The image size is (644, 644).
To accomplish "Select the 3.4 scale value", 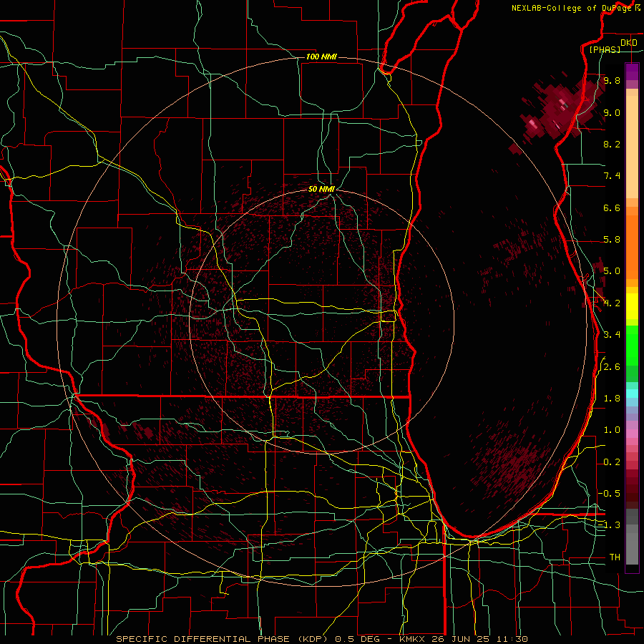I will point(612,335).
